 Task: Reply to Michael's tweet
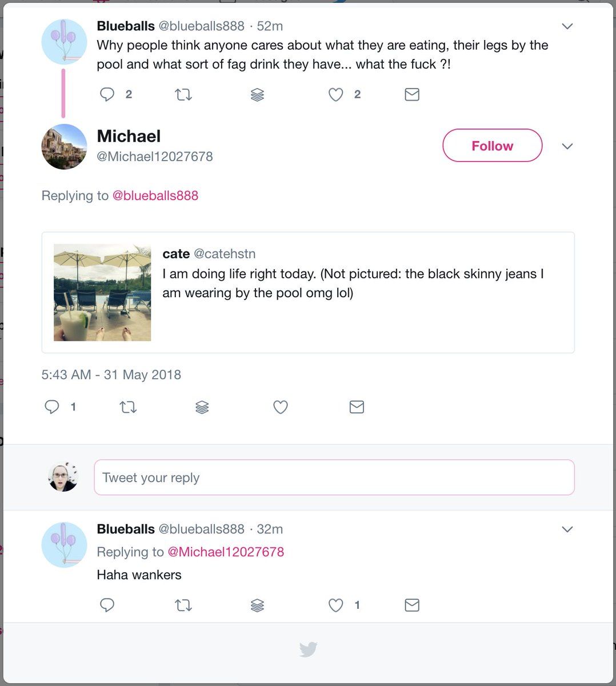click(52, 407)
